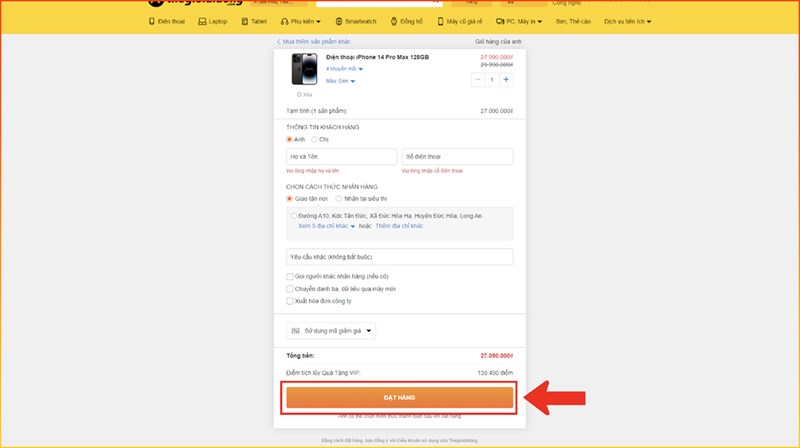Viewport: 800px width, 448px height.
Task: Open the Dịch vụ tiện ích dropdown
Action: pos(628,21)
